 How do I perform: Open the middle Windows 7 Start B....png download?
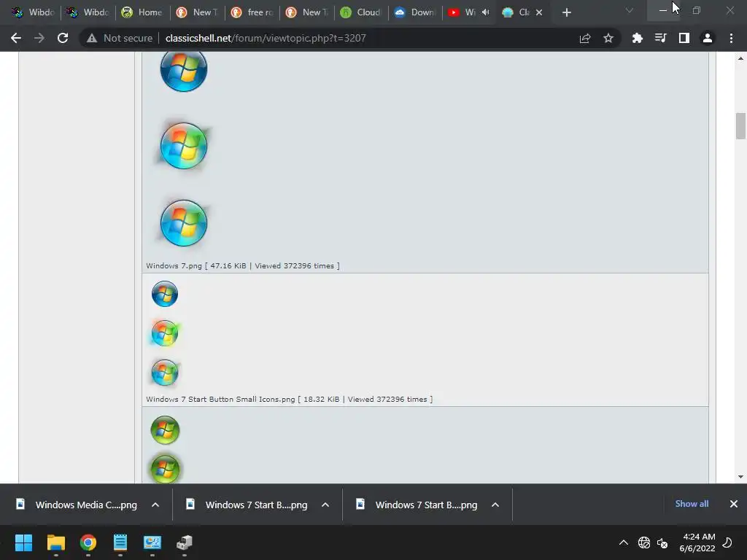(x=256, y=505)
